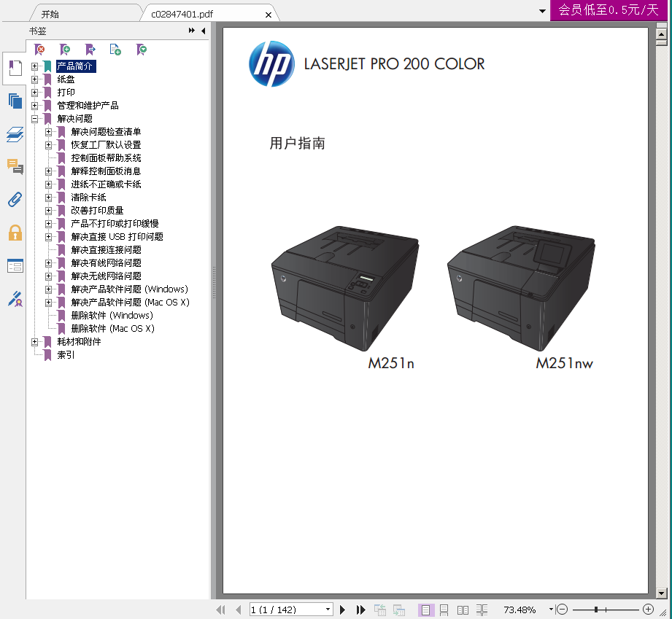Open the 解决直接 USB 打印问题 bookmark
Image resolution: width=672 pixels, height=619 pixels.
[x=117, y=237]
